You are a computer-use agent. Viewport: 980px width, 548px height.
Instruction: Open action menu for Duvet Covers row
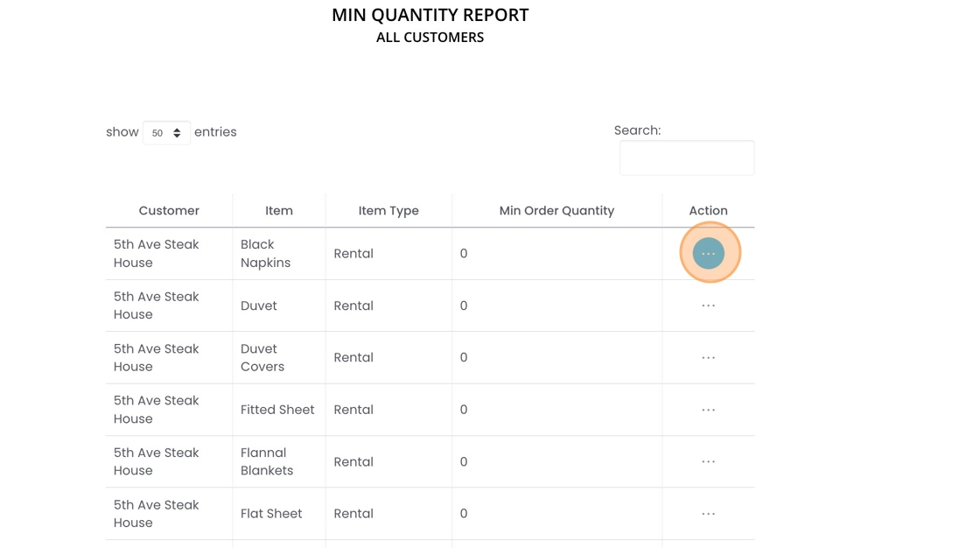click(x=709, y=357)
